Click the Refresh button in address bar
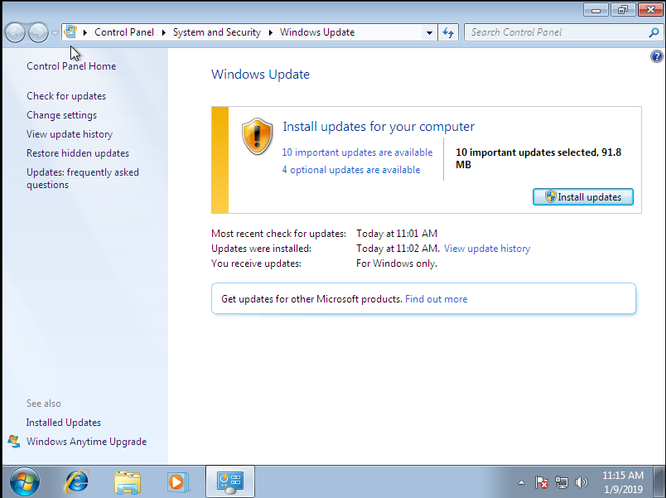Viewport: 666px width, 498px height. [x=448, y=32]
